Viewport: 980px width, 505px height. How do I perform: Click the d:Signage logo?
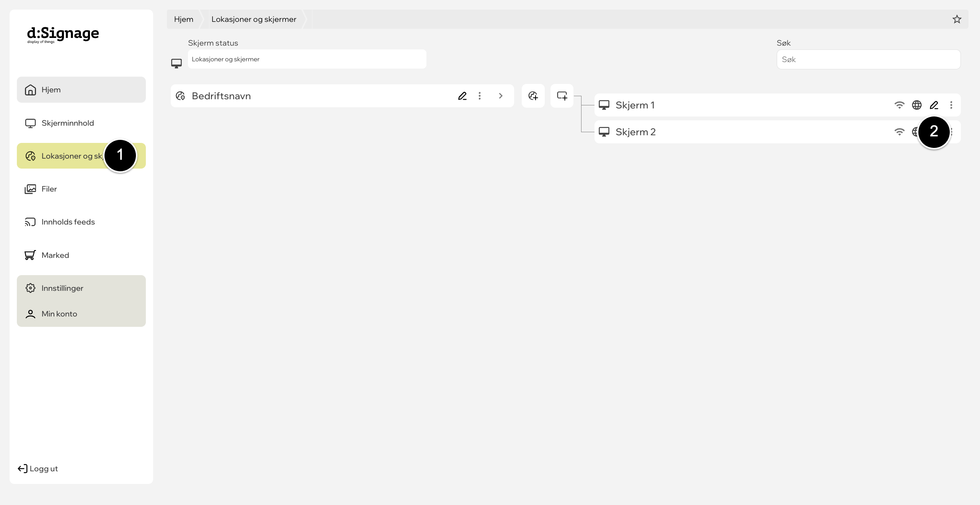[63, 34]
